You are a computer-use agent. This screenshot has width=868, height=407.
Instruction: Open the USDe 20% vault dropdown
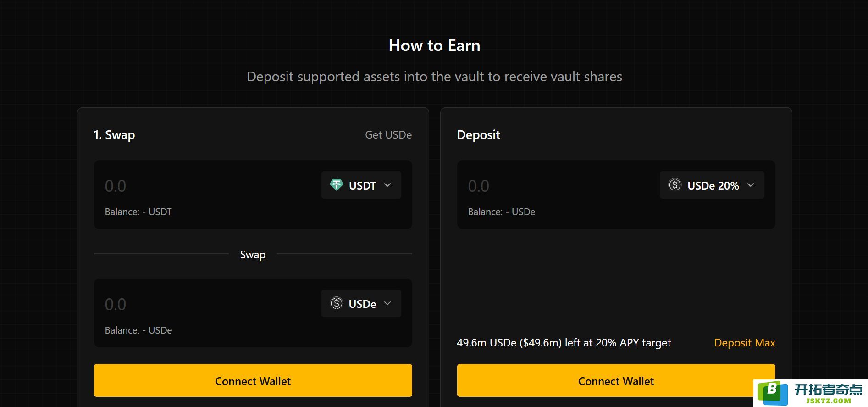[x=712, y=185]
